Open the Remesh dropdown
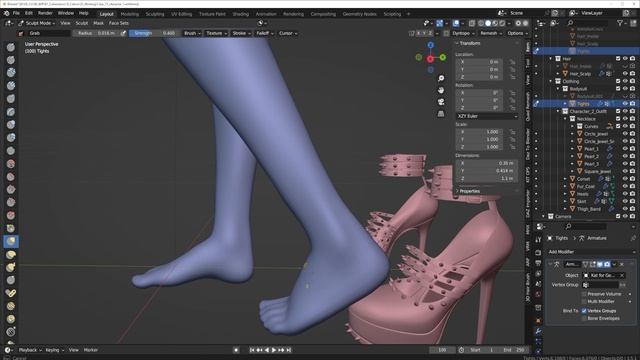640x360 pixels. pos(491,33)
